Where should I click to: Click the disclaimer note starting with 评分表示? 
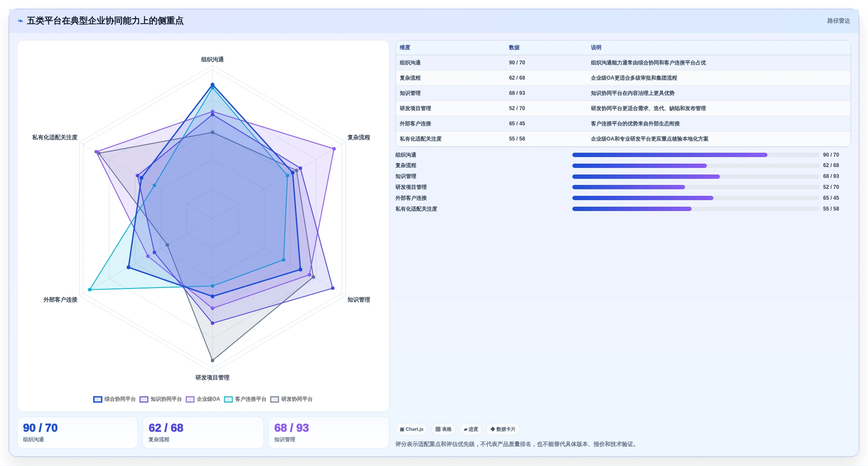[517, 444]
